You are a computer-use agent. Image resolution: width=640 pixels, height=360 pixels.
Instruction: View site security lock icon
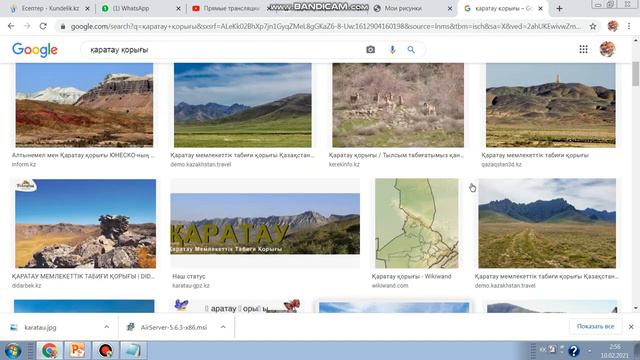62,27
